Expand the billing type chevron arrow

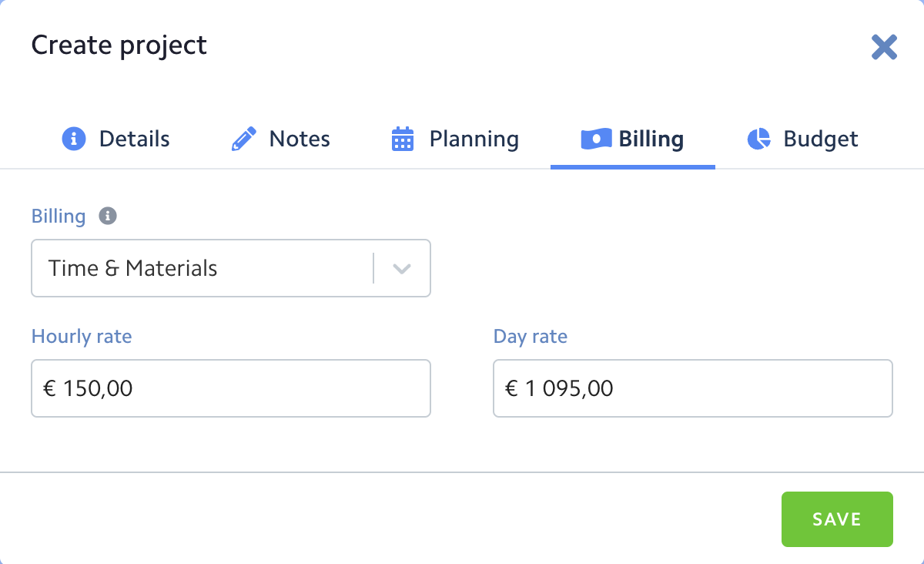click(402, 269)
